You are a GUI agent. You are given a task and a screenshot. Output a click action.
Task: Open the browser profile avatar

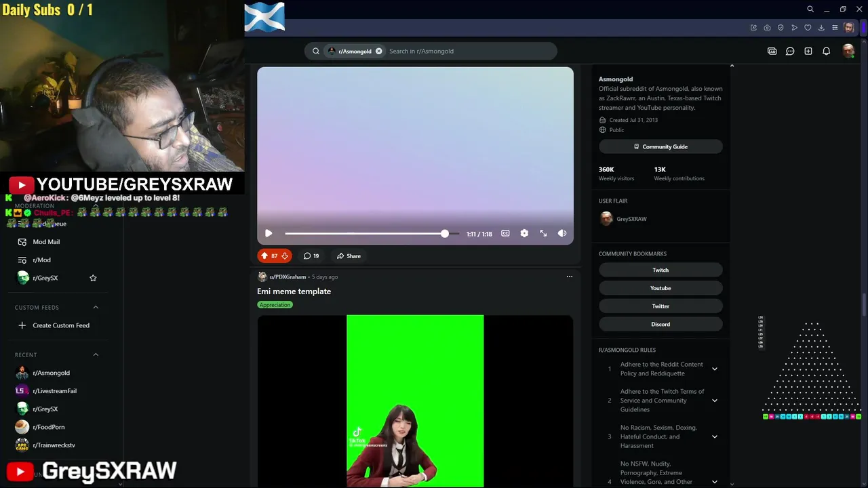click(x=849, y=28)
